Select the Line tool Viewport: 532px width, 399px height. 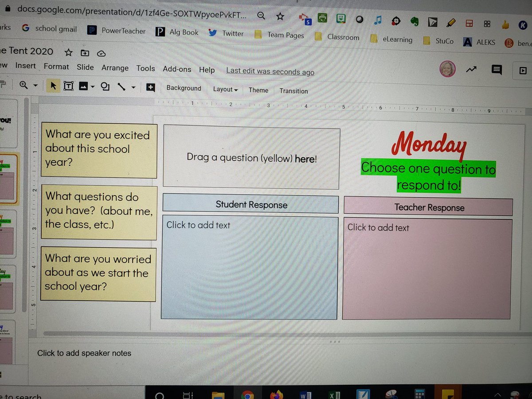pyautogui.click(x=121, y=87)
